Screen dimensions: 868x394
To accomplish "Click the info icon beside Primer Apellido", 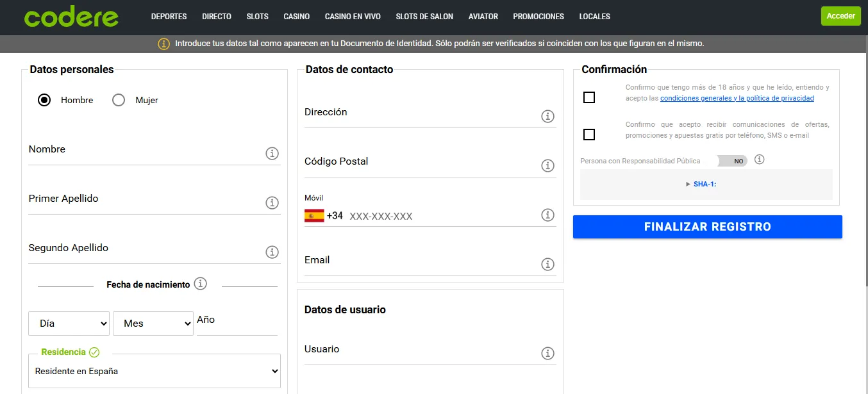I will coord(272,202).
